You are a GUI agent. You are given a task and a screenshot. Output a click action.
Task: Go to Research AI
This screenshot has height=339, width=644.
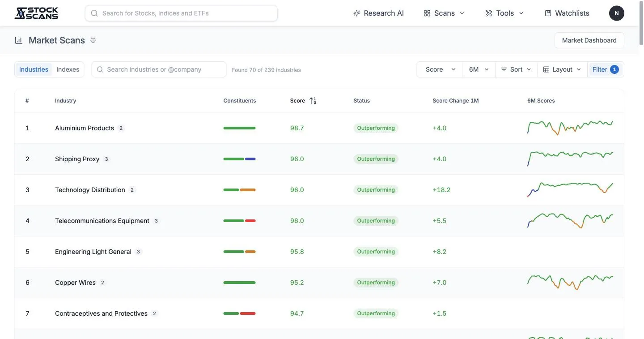point(378,13)
